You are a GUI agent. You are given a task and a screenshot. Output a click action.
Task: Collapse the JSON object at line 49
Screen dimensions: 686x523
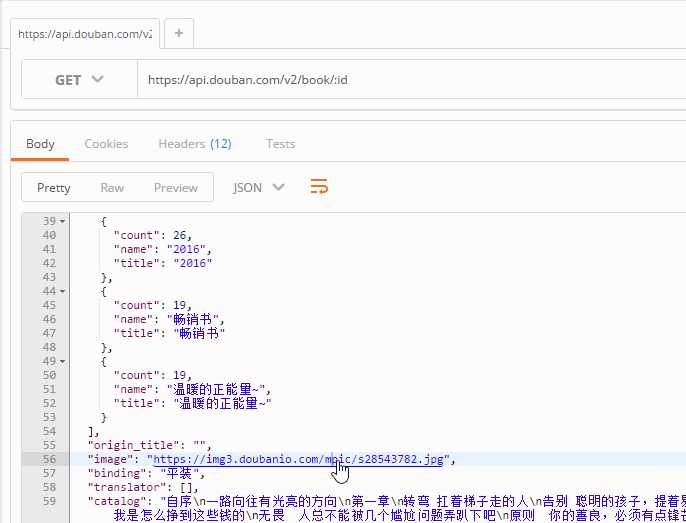62,361
